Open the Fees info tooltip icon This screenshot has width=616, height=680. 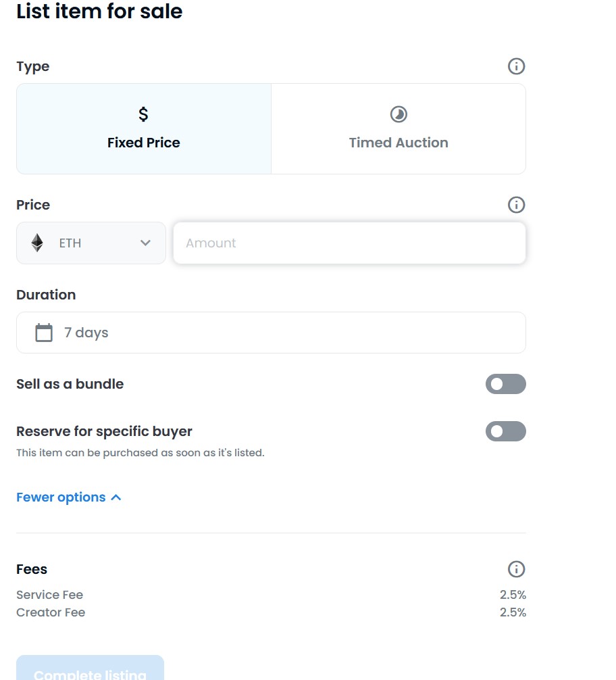coord(516,569)
